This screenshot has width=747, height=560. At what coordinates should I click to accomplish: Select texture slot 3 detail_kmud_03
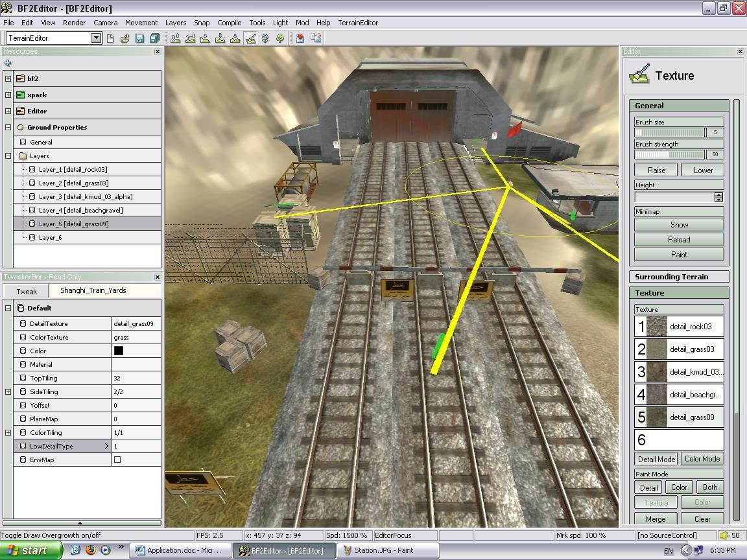(679, 372)
